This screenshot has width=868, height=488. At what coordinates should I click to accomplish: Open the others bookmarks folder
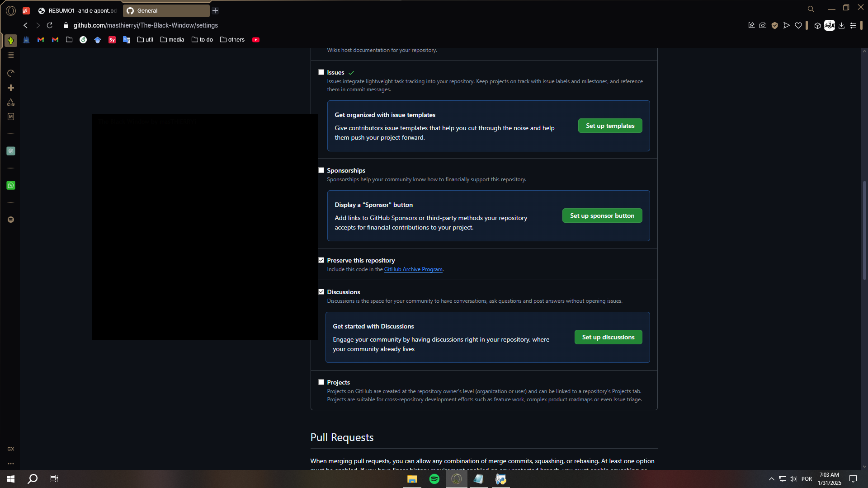[232, 40]
